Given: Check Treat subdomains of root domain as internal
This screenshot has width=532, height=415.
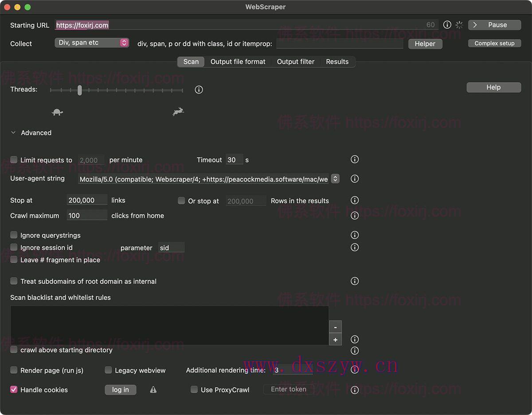Looking at the screenshot, I should point(14,281).
